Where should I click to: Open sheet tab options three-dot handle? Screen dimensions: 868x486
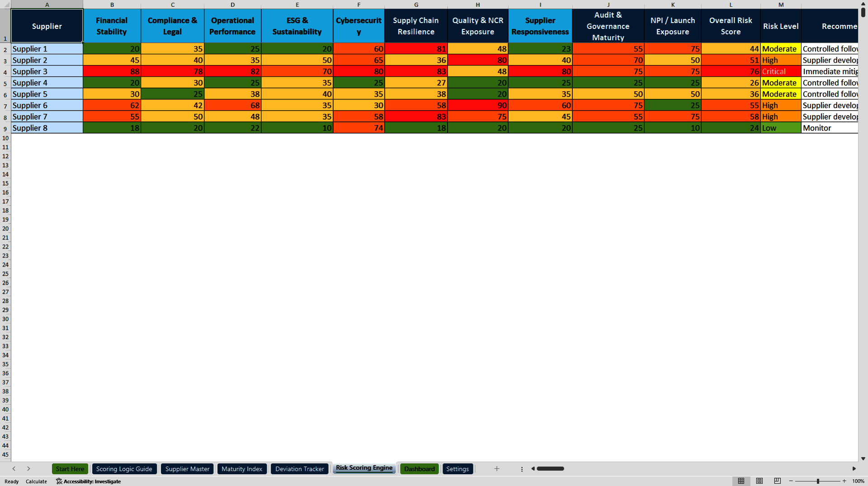(522, 469)
